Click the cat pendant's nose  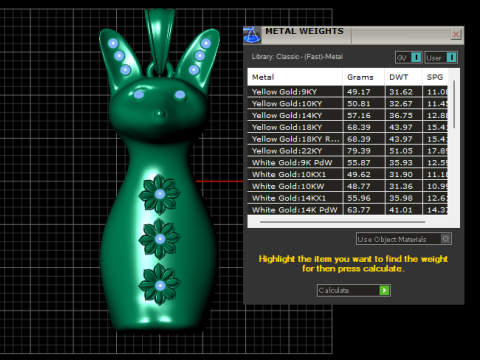160,114
